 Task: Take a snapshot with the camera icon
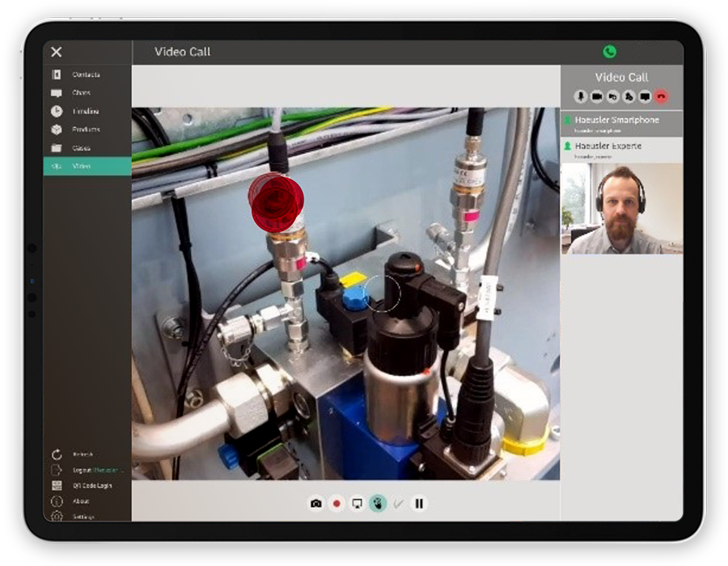click(316, 504)
